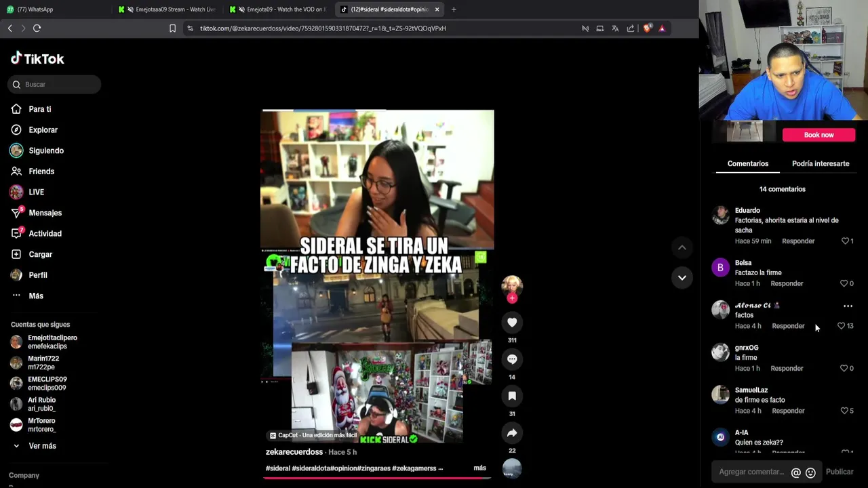The width and height of the screenshot is (868, 488).
Task: Click the Buscar search field
Action: point(55,85)
